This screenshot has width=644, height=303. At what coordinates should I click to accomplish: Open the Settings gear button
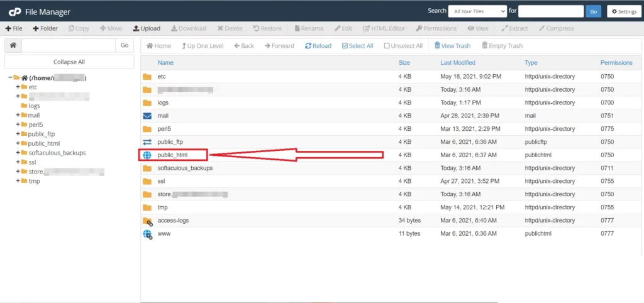pos(624,11)
